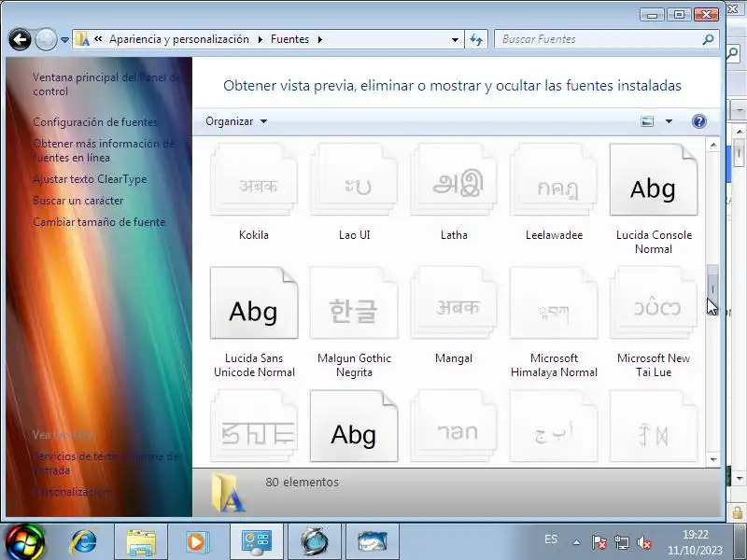Image resolution: width=747 pixels, height=560 pixels.
Task: Select the Lucida Console Normal font icon
Action: 654,180
